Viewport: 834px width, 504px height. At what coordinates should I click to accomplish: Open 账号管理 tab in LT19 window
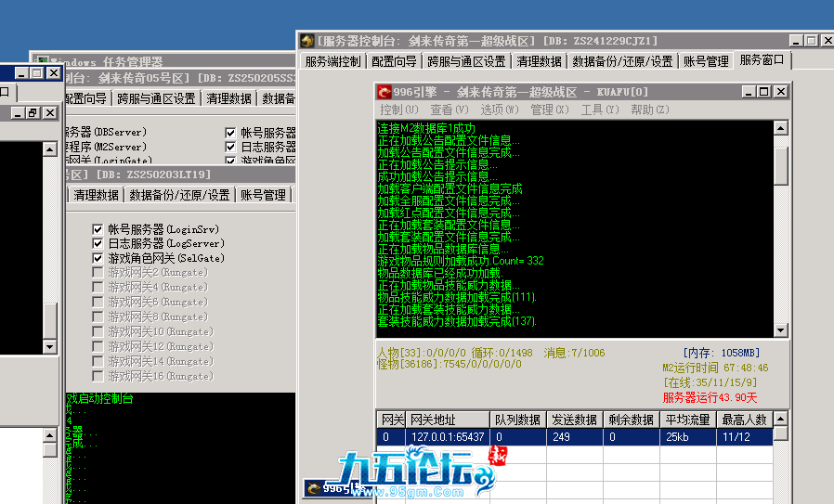coord(263,195)
